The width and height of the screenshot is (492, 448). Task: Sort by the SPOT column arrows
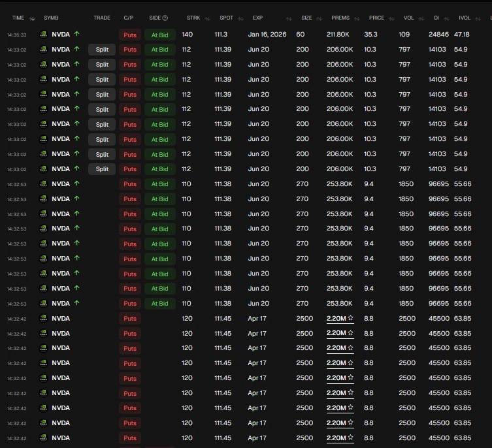click(x=240, y=19)
